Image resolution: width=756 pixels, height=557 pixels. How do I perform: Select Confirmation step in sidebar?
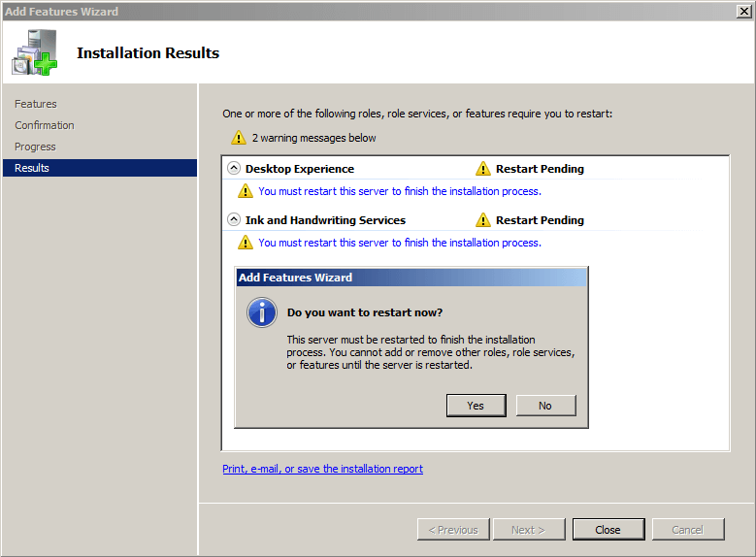pos(45,125)
